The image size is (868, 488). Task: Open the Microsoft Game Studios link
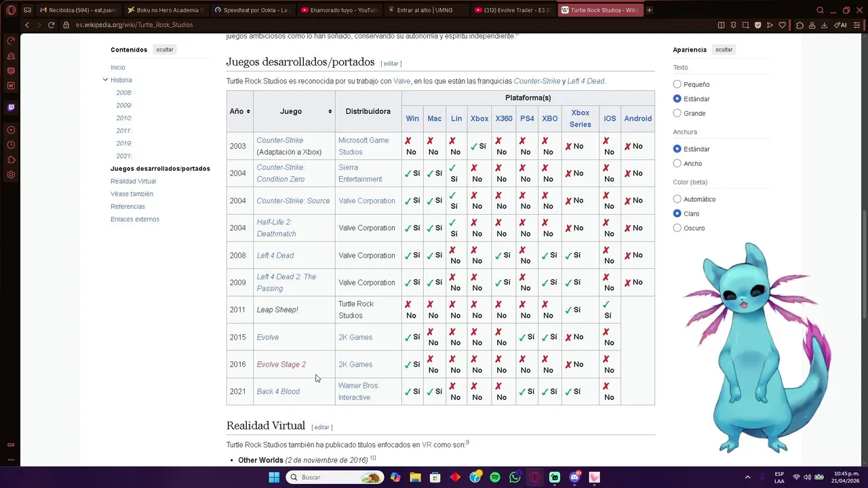coord(363,146)
